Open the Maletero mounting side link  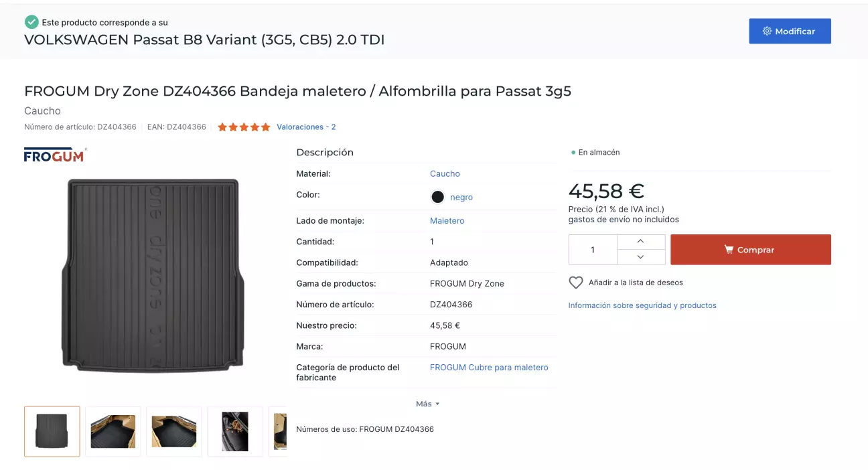point(447,221)
